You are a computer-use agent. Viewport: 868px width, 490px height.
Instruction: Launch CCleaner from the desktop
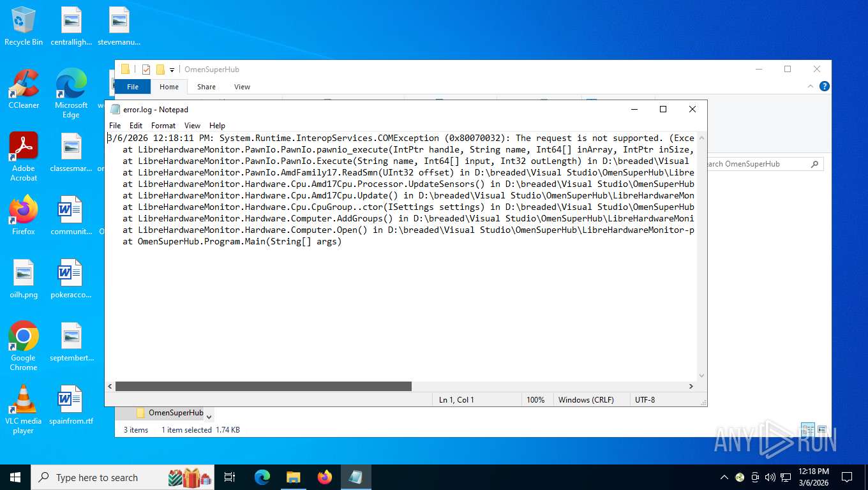24,89
